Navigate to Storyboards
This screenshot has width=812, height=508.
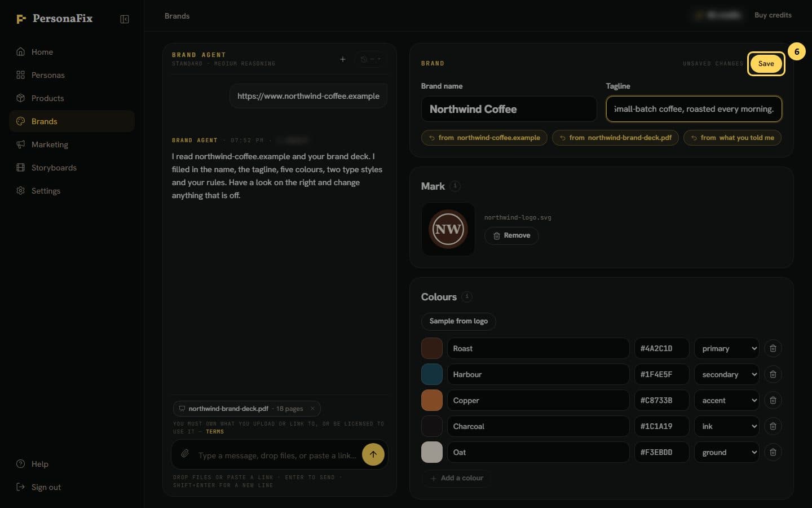[72, 168]
